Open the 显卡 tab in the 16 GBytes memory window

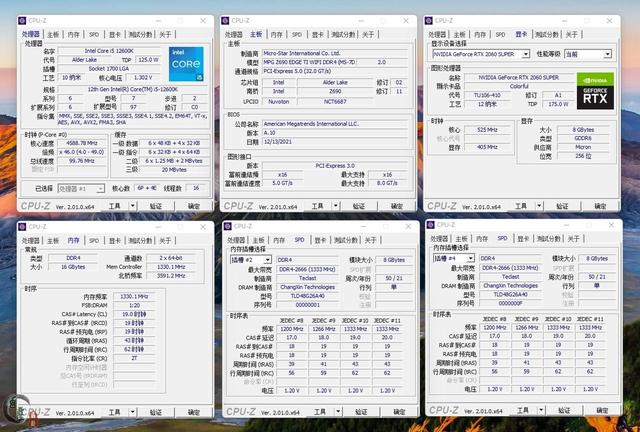point(115,241)
